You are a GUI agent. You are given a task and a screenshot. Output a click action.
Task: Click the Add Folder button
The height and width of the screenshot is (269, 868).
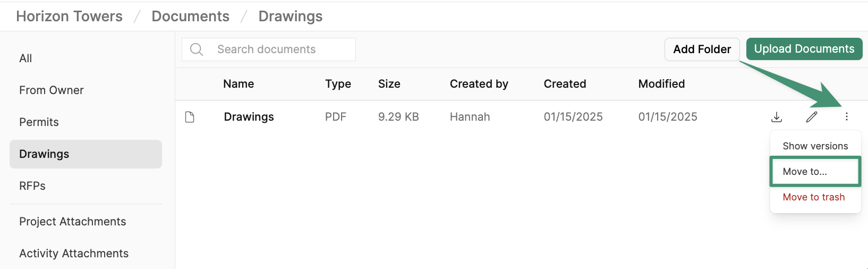pyautogui.click(x=702, y=49)
